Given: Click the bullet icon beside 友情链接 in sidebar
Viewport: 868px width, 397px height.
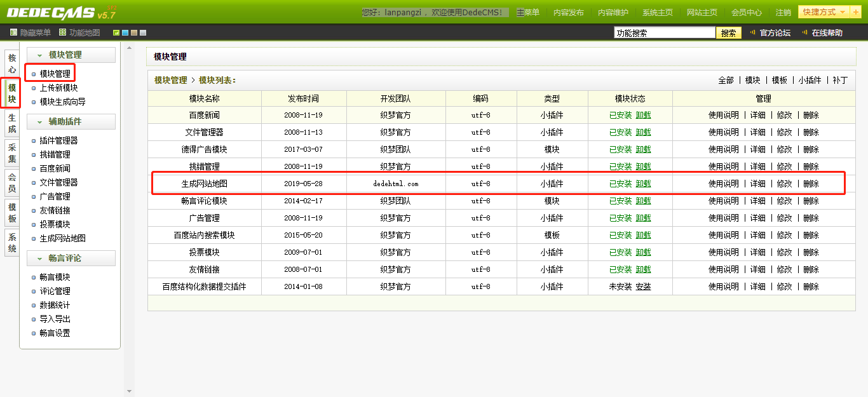Looking at the screenshot, I should pos(34,211).
